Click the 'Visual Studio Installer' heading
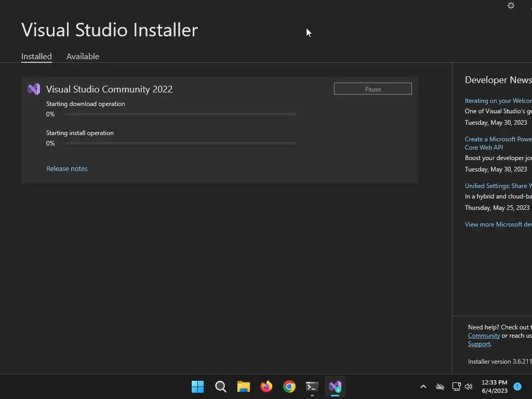 click(x=109, y=30)
